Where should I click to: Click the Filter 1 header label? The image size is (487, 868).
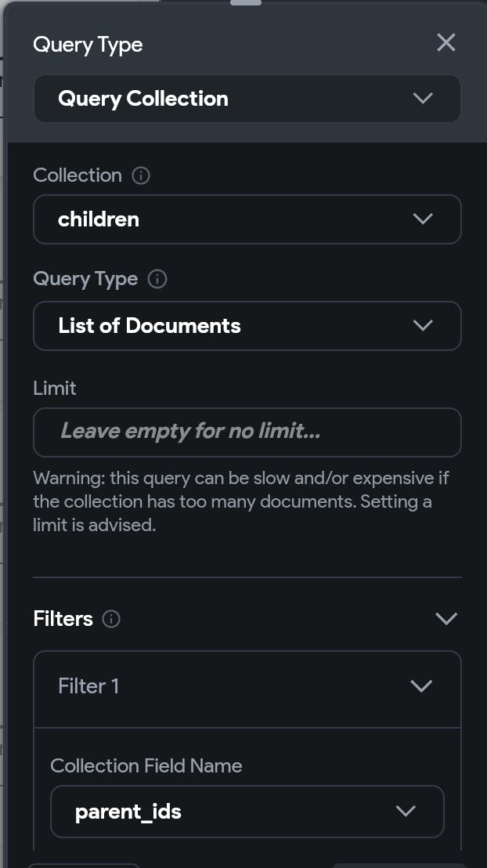click(88, 686)
